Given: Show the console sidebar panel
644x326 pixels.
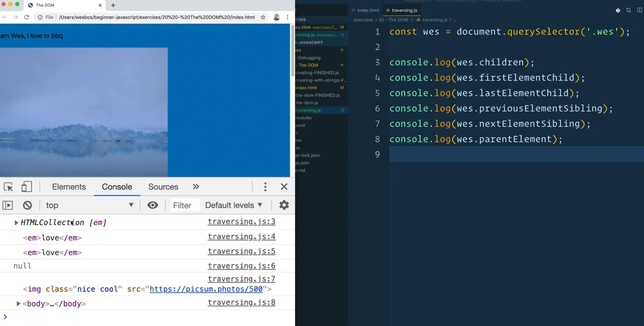Looking at the screenshot, I should (8, 205).
